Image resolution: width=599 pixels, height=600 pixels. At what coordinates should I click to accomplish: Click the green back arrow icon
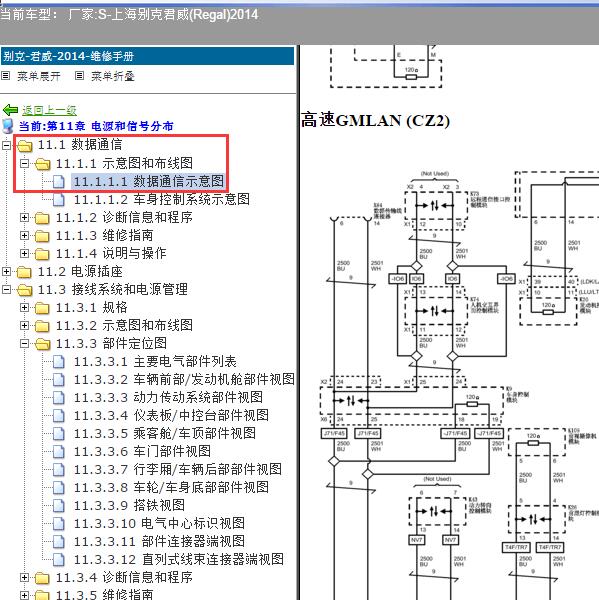(10, 110)
